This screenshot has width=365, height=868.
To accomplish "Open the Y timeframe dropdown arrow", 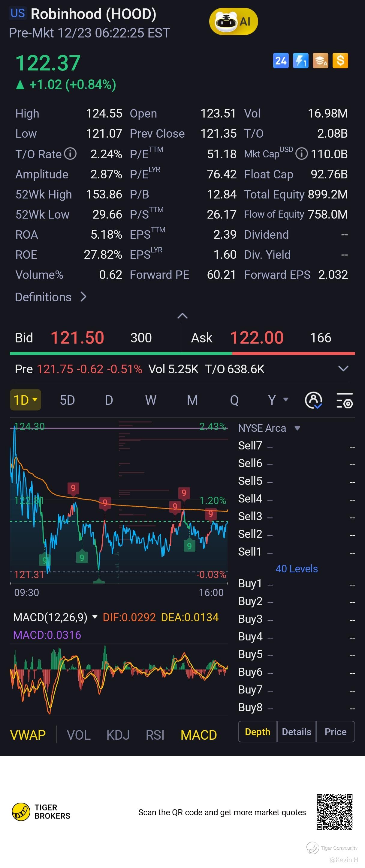I will (x=286, y=400).
